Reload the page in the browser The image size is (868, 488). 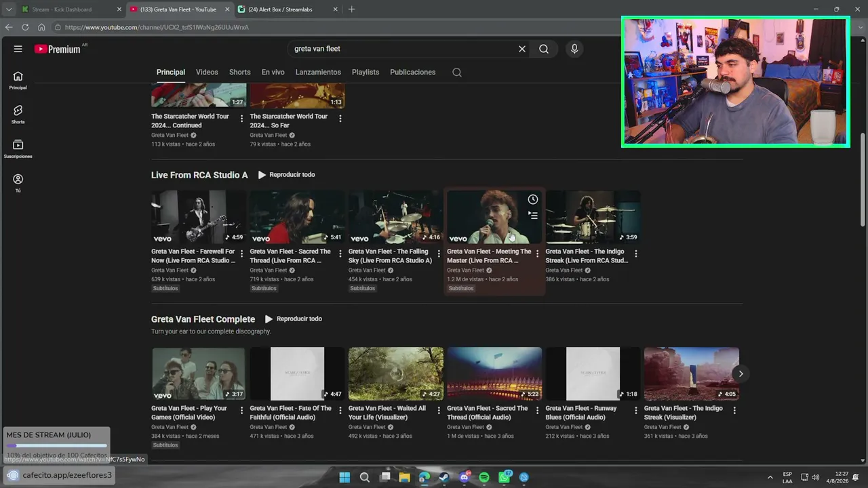click(25, 27)
